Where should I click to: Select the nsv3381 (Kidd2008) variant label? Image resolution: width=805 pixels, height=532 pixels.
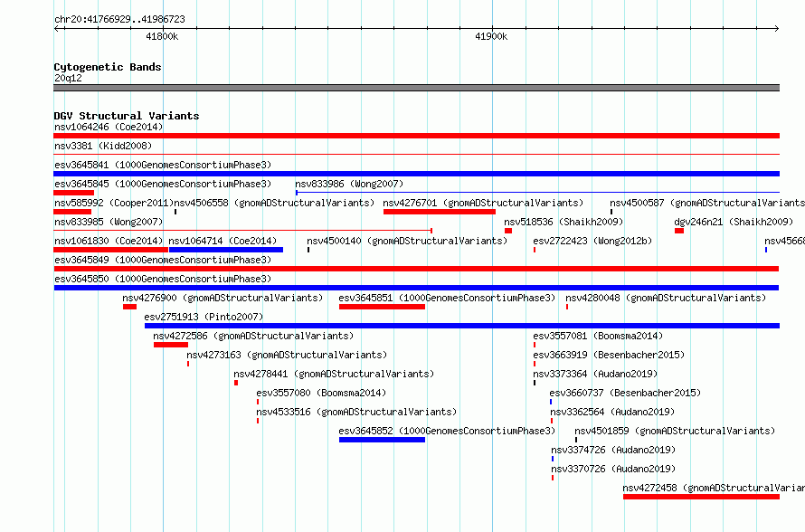tap(103, 146)
